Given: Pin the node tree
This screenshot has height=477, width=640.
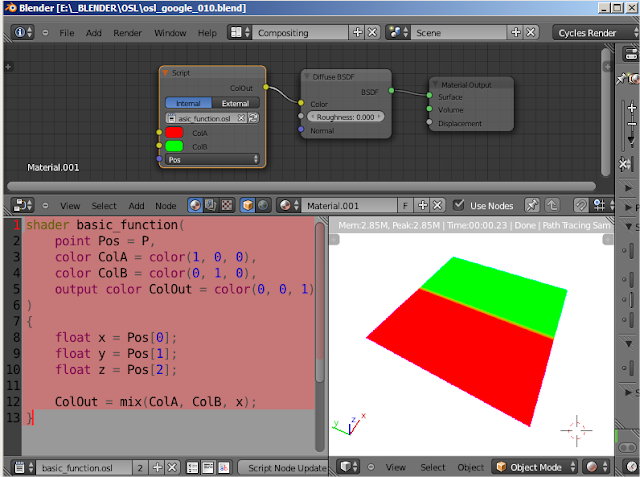Looking at the screenshot, I should 531,205.
